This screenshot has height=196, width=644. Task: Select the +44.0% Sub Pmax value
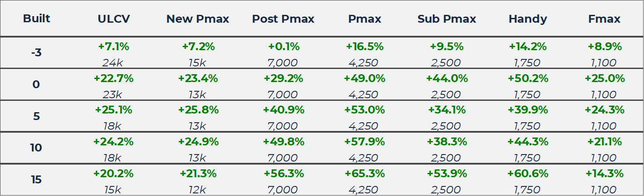pyautogui.click(x=447, y=79)
